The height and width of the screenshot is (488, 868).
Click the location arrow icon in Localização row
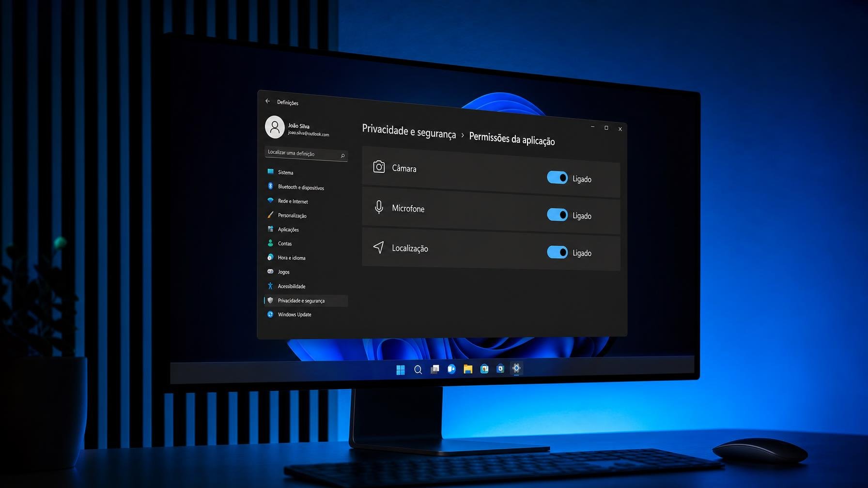coord(378,247)
